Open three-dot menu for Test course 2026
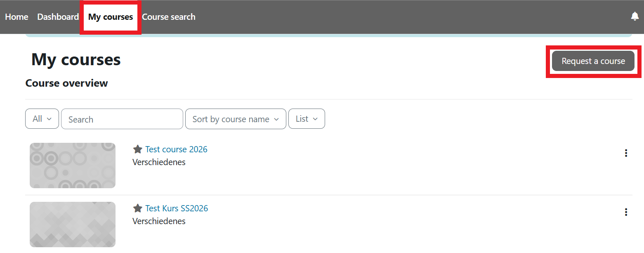This screenshot has height=253, width=644. [x=626, y=153]
